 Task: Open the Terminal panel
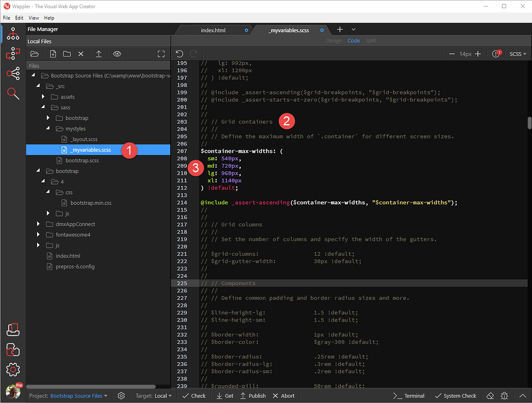click(x=409, y=395)
